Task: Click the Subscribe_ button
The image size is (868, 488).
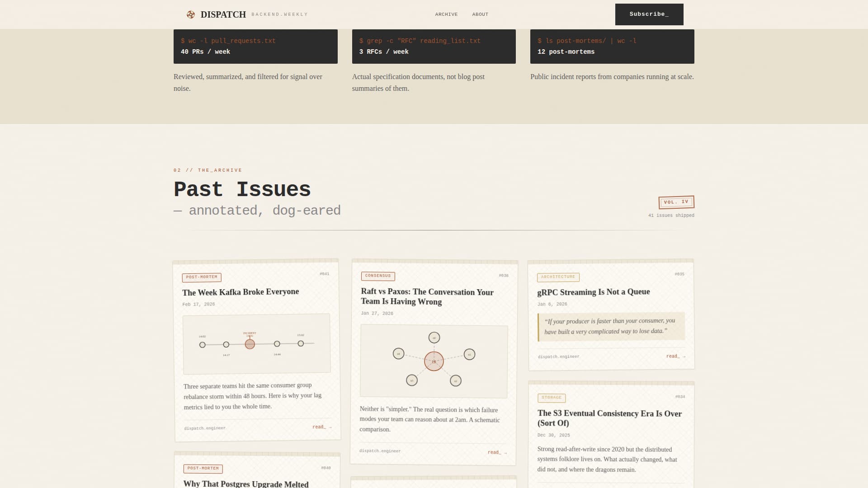Action: click(x=649, y=14)
